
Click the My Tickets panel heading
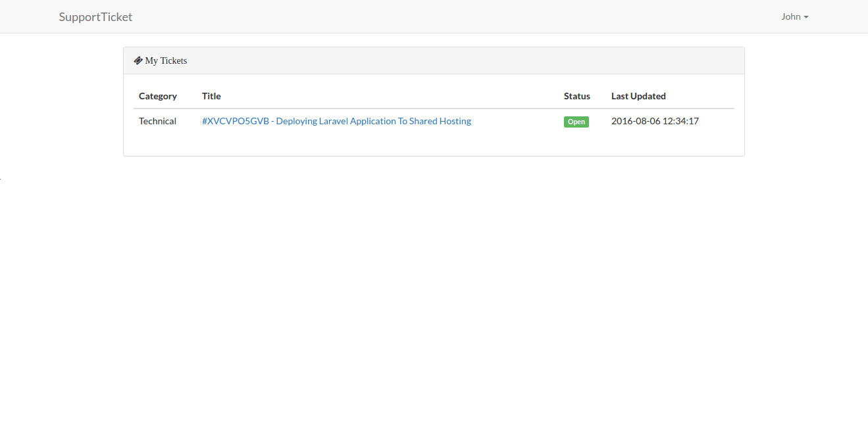click(434, 60)
